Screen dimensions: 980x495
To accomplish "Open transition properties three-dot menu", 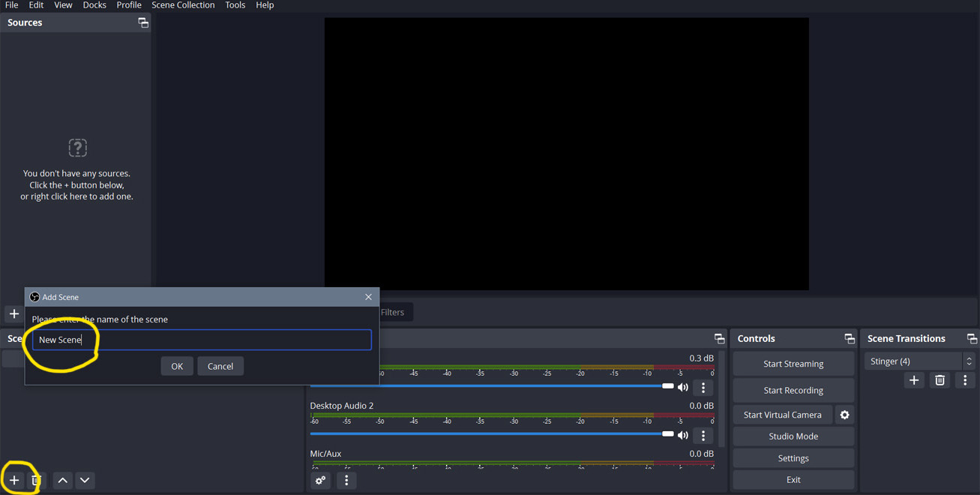I will (965, 380).
